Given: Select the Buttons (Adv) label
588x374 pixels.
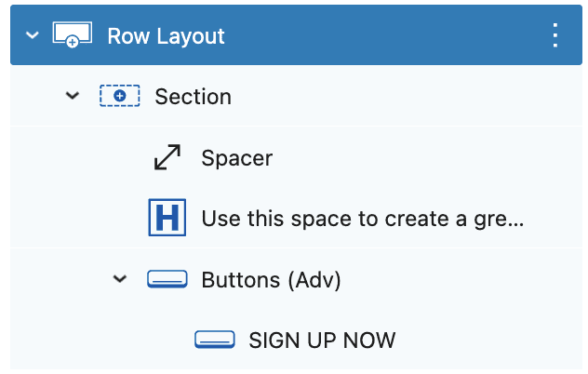Looking at the screenshot, I should (271, 280).
